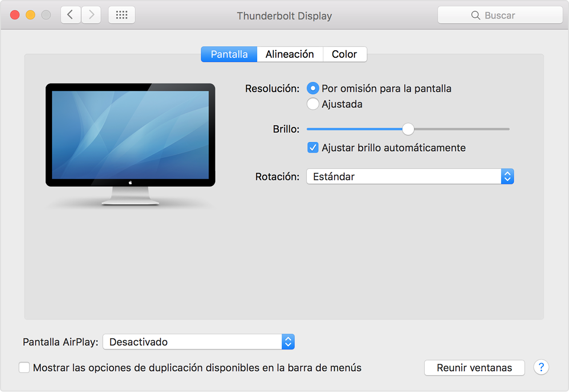Enable 'Mostrar las opciones de duplicación' checkbox

click(24, 368)
